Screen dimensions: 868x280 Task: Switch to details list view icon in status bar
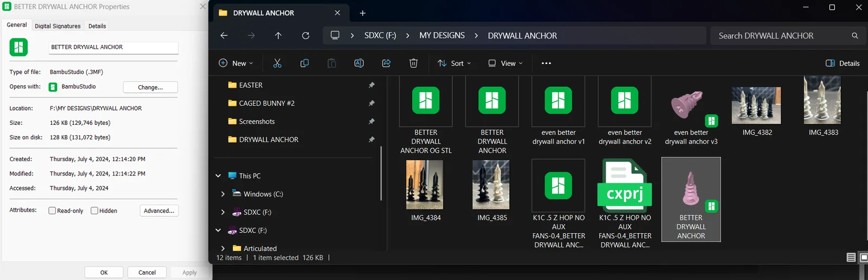(x=851, y=257)
